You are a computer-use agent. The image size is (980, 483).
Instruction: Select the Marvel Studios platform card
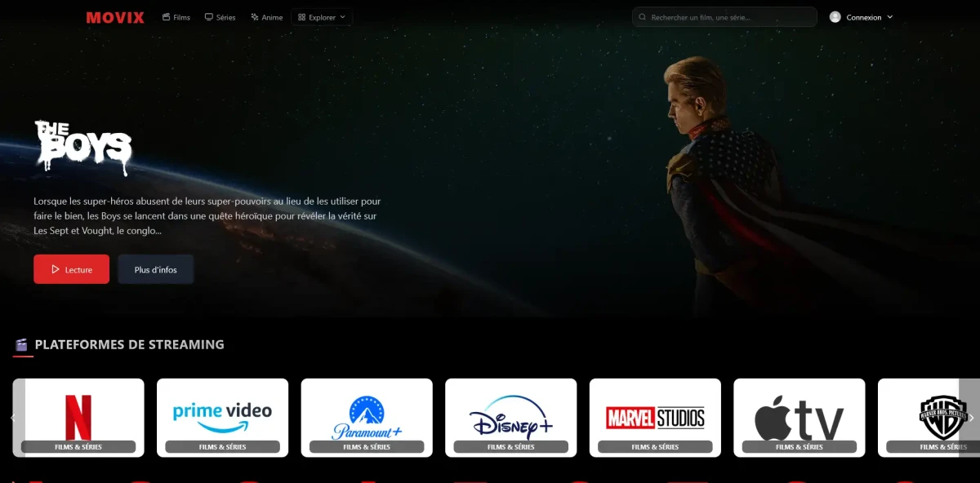point(655,418)
